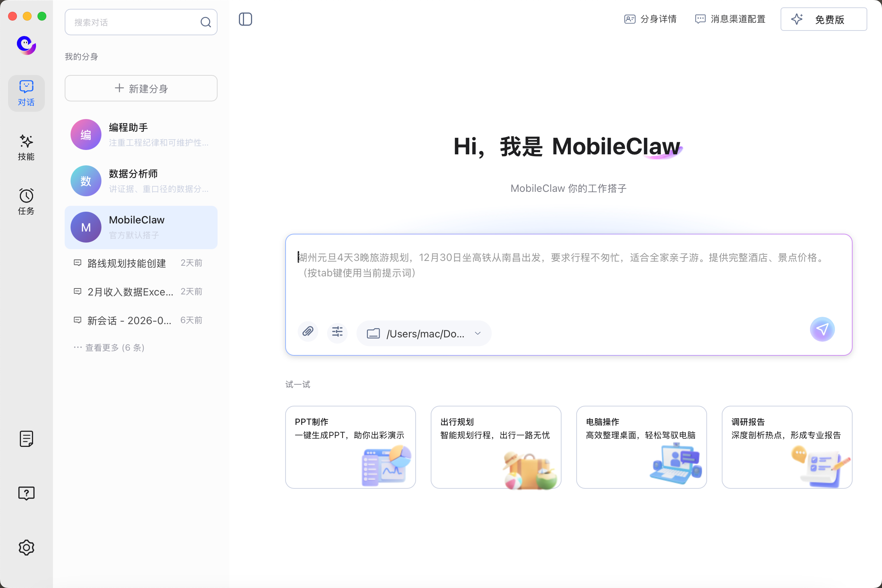Open the document notes icon in sidebar
Viewport: 882px width, 588px height.
26,439
